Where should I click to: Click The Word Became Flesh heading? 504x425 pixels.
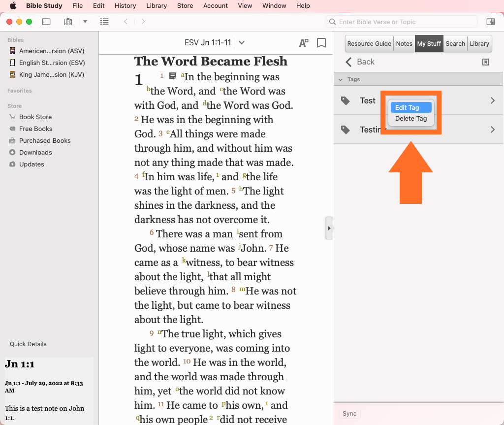211,61
